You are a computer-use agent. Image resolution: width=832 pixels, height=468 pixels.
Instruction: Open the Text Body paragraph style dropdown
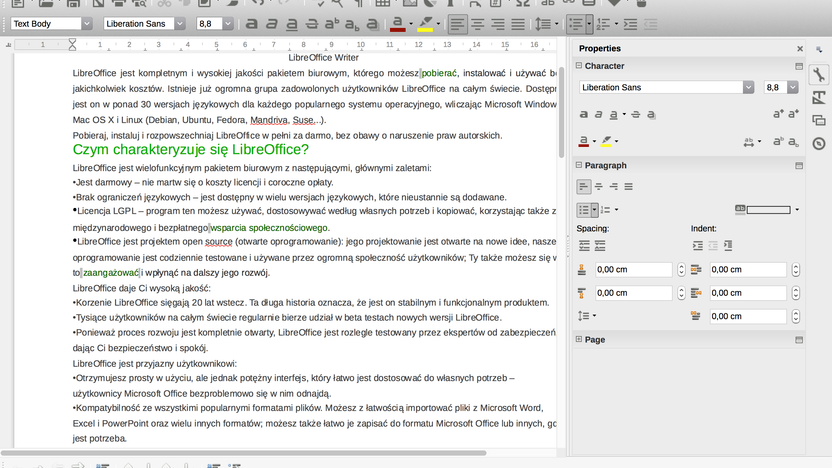pyautogui.click(x=86, y=24)
